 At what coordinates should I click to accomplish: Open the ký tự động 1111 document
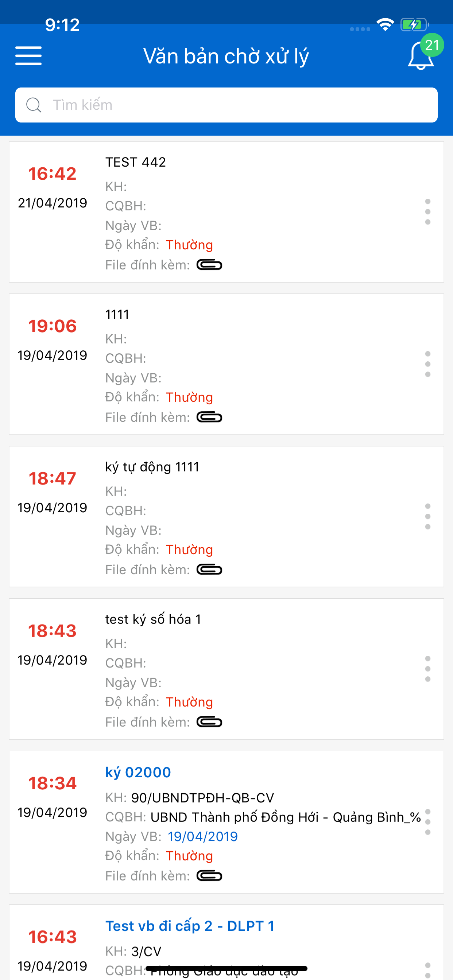coord(152,467)
